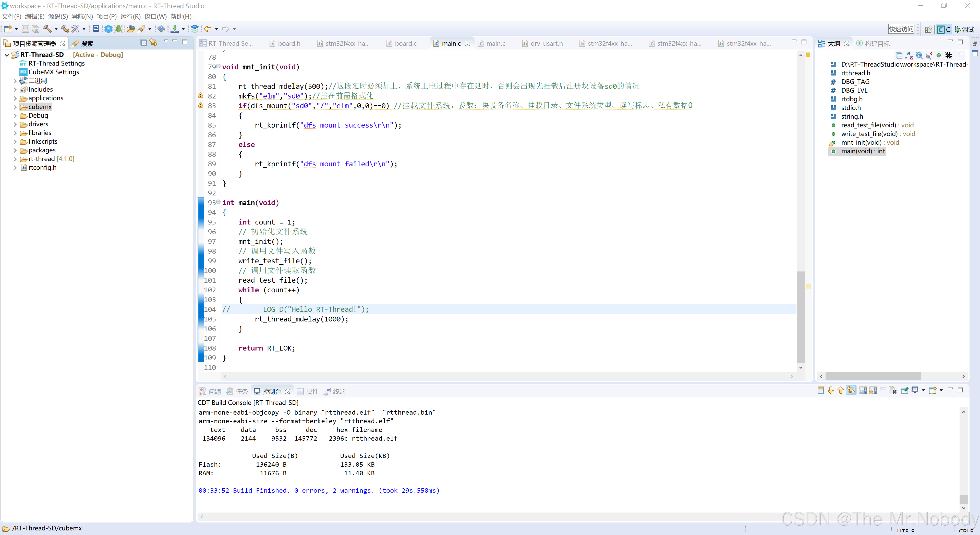This screenshot has height=535, width=980.
Task: Select mnt_init(void) in the outline list
Action: coord(861,143)
